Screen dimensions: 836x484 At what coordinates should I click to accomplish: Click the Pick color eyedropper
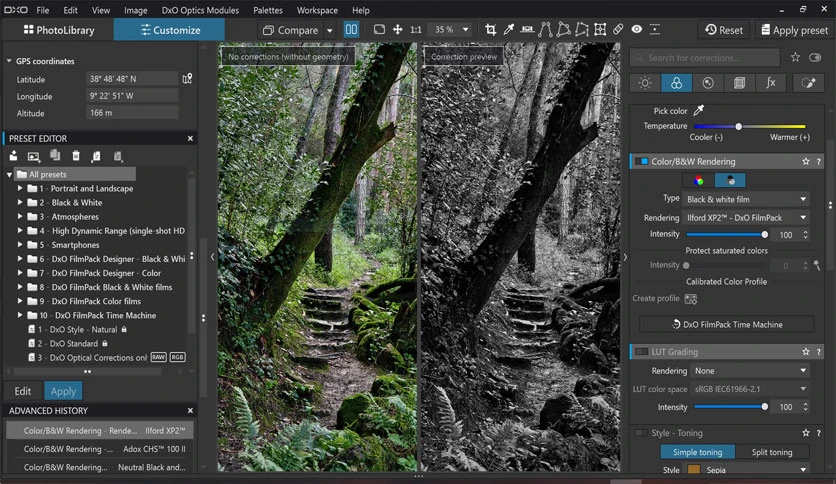pos(698,110)
